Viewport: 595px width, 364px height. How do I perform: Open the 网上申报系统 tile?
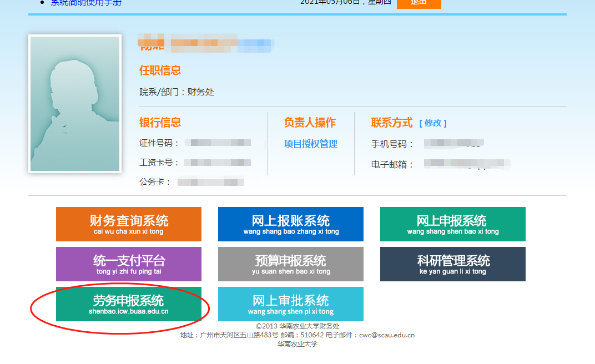coord(453,224)
